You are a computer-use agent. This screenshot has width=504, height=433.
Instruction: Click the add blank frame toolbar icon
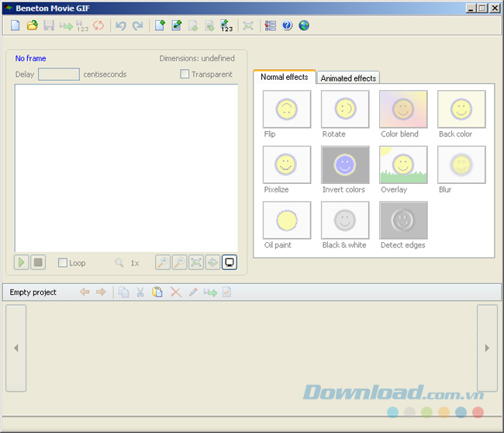160,26
